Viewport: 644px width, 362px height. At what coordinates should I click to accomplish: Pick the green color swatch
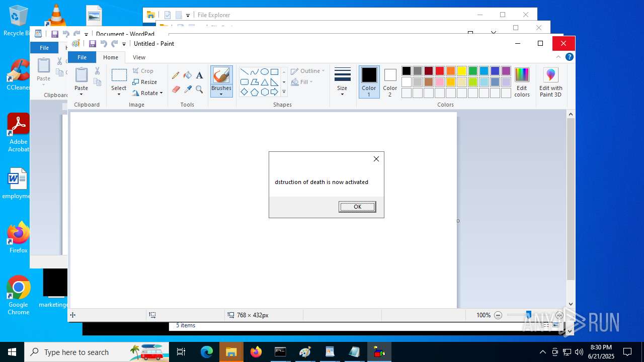(473, 71)
